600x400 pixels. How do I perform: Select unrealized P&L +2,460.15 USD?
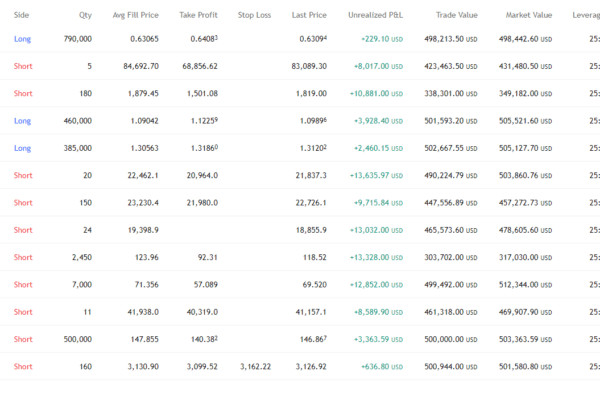[378, 148]
